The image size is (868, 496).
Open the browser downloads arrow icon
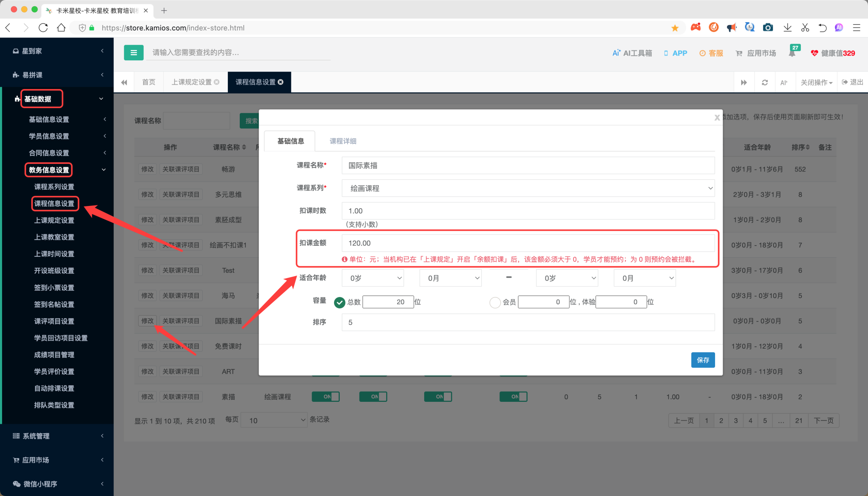click(787, 27)
